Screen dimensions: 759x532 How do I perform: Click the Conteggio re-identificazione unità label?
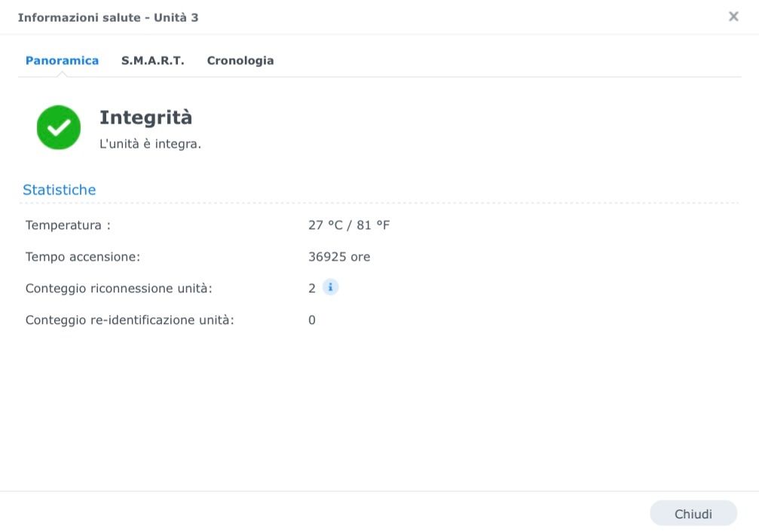pyautogui.click(x=130, y=320)
